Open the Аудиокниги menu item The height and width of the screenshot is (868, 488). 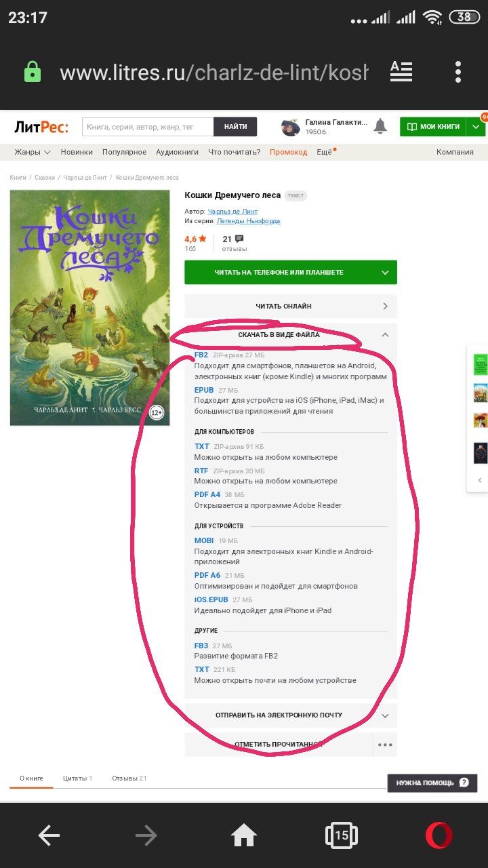click(x=177, y=152)
